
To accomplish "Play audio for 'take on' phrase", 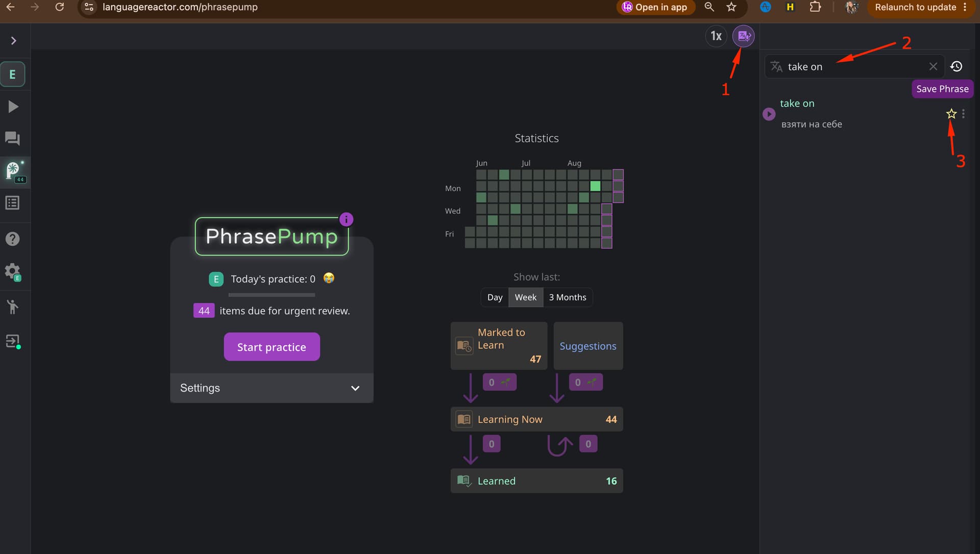I will click(x=769, y=114).
